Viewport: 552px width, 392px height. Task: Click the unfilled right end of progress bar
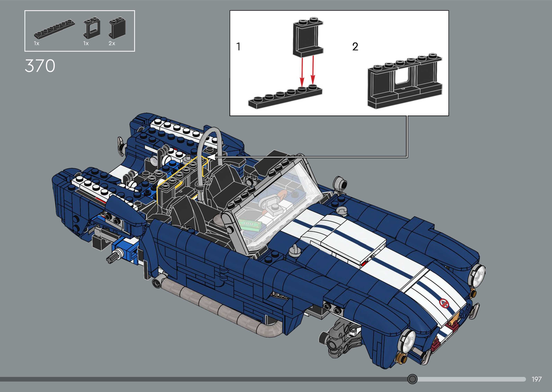click(x=471, y=379)
